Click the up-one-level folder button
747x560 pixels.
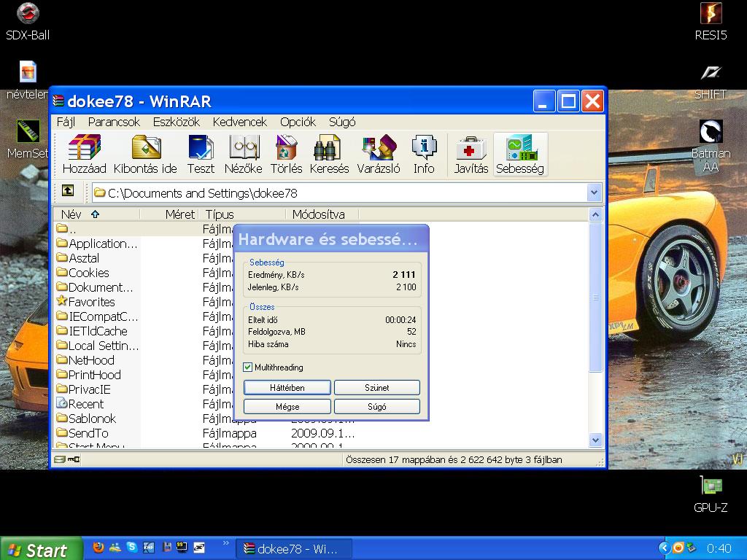[68, 191]
